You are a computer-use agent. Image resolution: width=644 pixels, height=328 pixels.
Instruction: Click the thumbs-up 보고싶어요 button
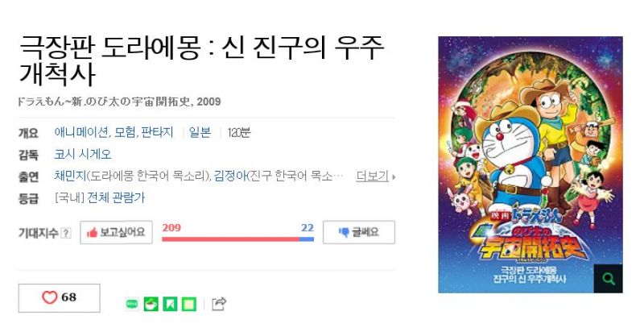click(x=116, y=232)
